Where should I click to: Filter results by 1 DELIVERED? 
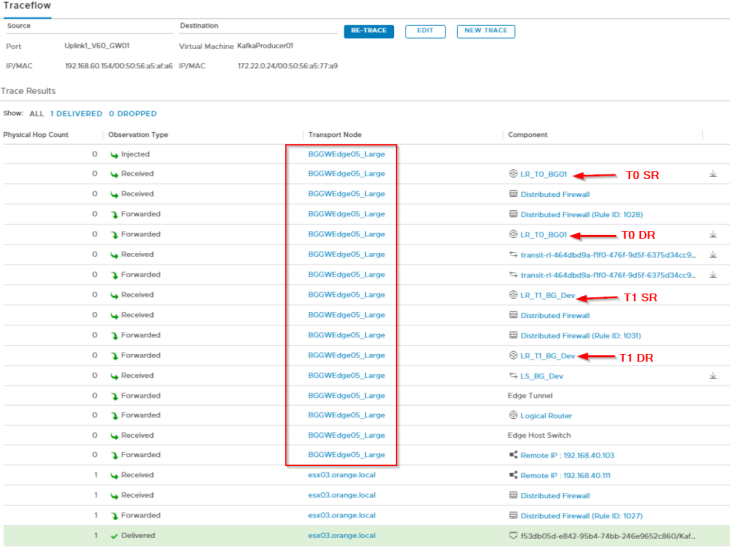[75, 114]
